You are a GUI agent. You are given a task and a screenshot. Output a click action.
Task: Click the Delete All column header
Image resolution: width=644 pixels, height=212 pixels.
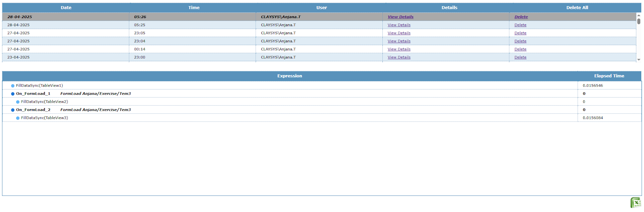pos(577,8)
